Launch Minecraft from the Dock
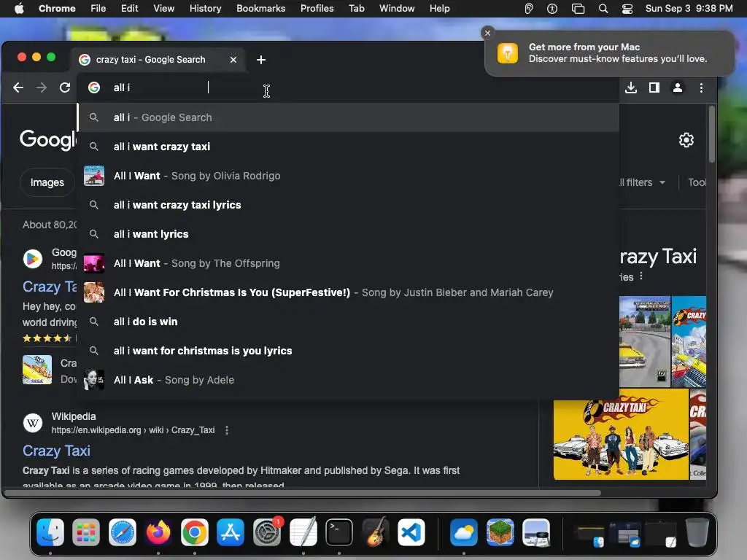This screenshot has height=560, width=747. (x=500, y=532)
